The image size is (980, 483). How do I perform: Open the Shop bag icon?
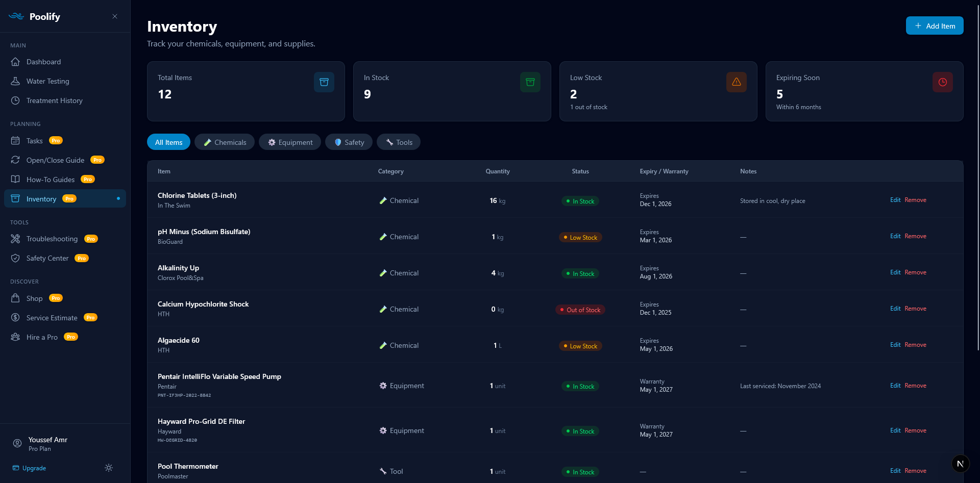[x=15, y=298]
